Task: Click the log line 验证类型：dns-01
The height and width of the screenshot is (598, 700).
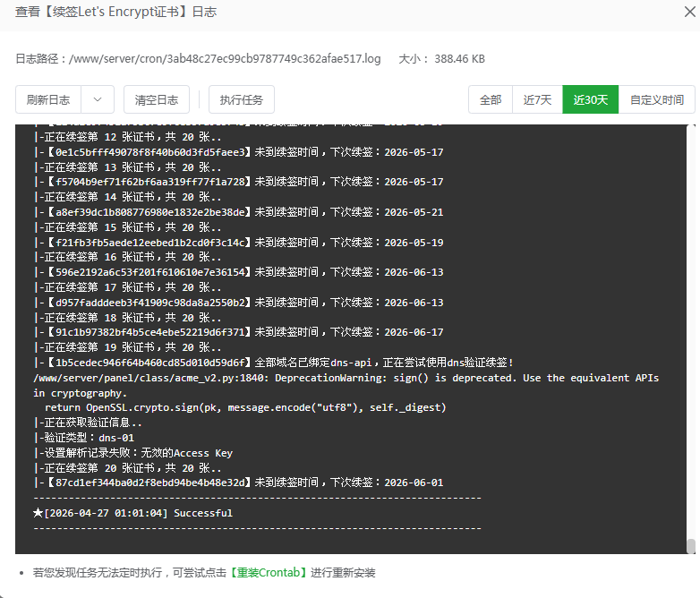Action: [84, 438]
